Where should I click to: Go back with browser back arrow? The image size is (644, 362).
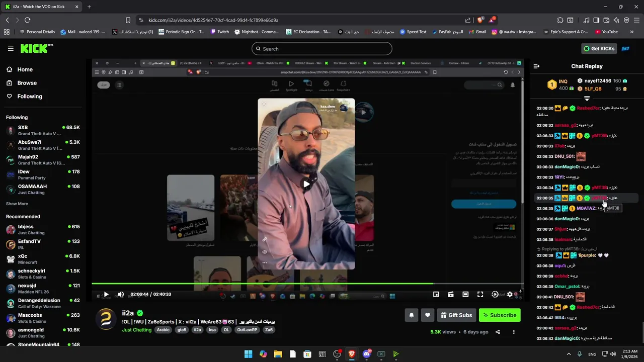click(8, 20)
